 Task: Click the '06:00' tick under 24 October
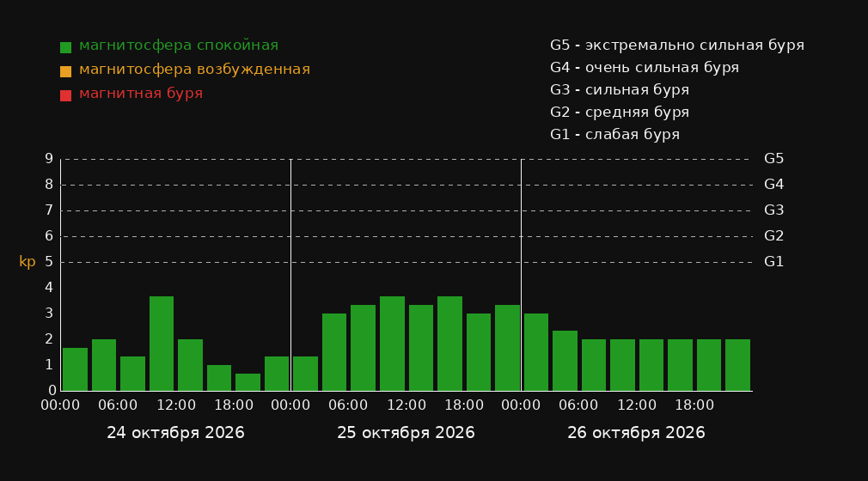[118, 405]
